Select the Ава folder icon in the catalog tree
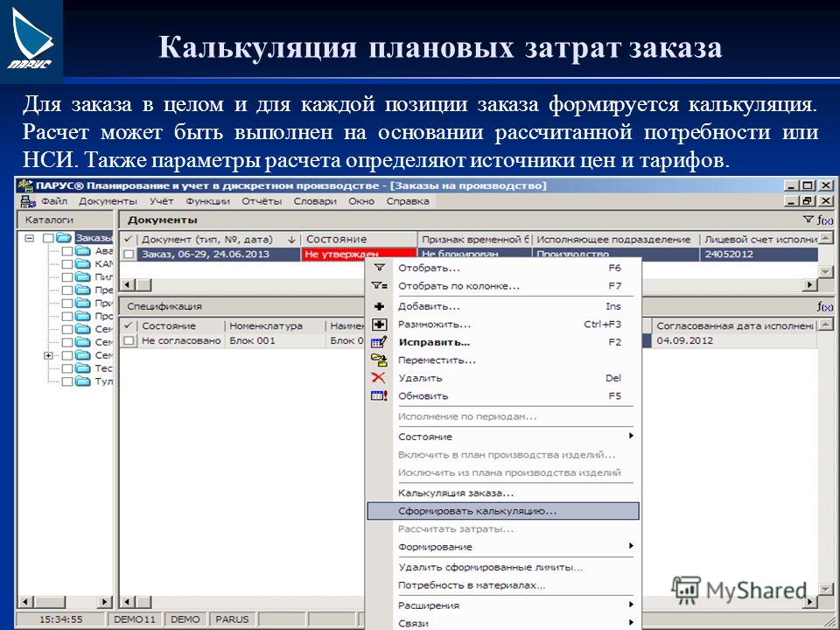The height and width of the screenshot is (630, 840). tap(83, 251)
